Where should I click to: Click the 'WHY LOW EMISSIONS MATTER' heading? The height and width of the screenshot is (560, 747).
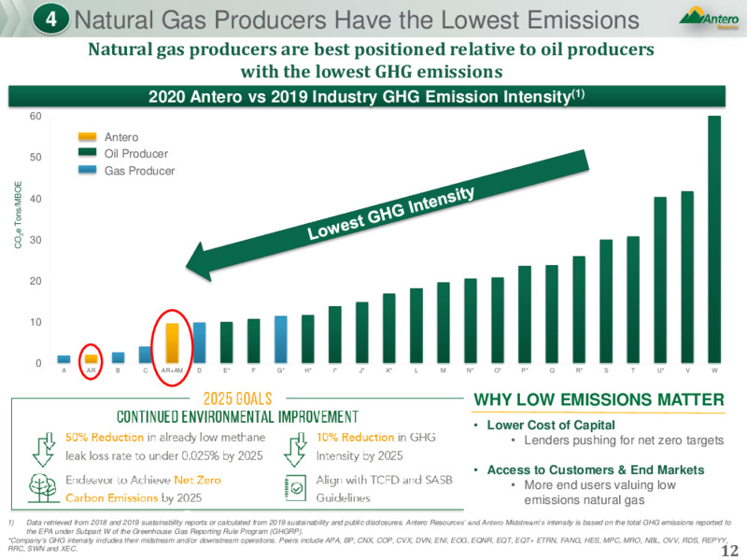coord(599,399)
